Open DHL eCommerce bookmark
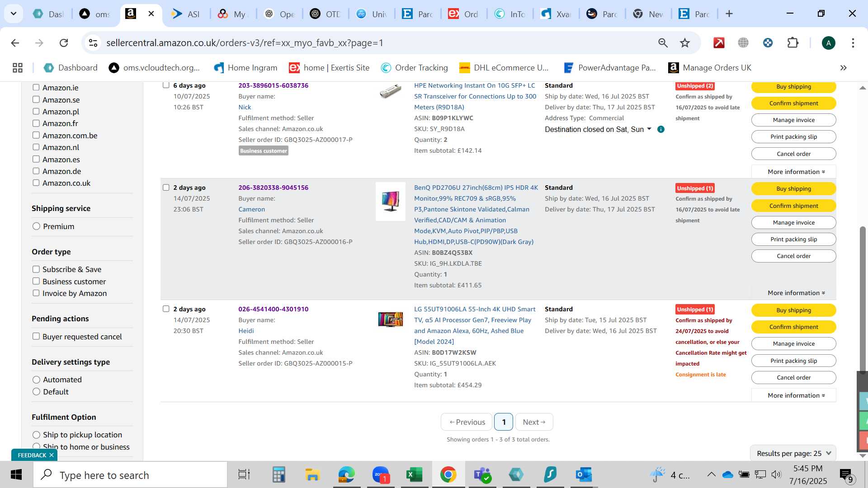Screen dimensions: 868x488 pyautogui.click(x=504, y=68)
